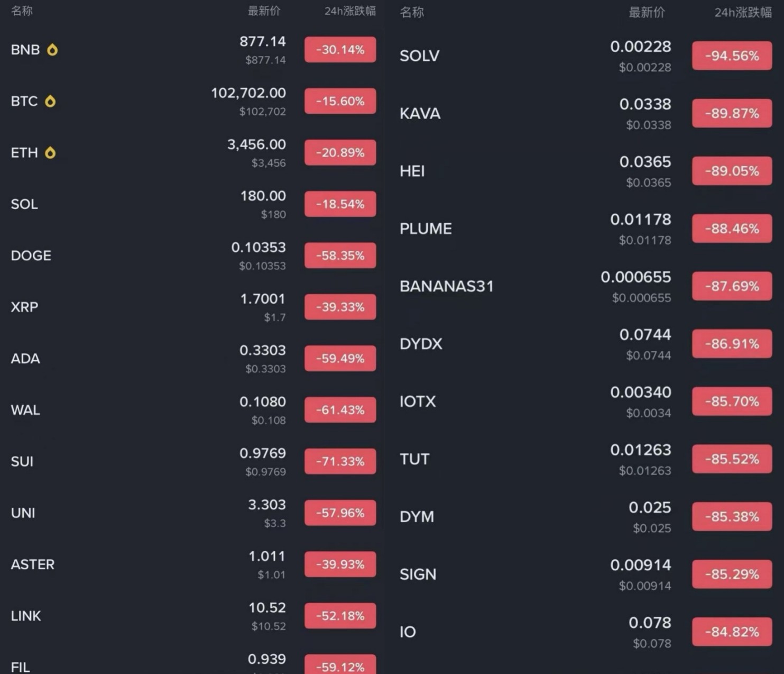The width and height of the screenshot is (784, 674).
Task: Sort by 名称 column in left list
Action: tap(22, 11)
